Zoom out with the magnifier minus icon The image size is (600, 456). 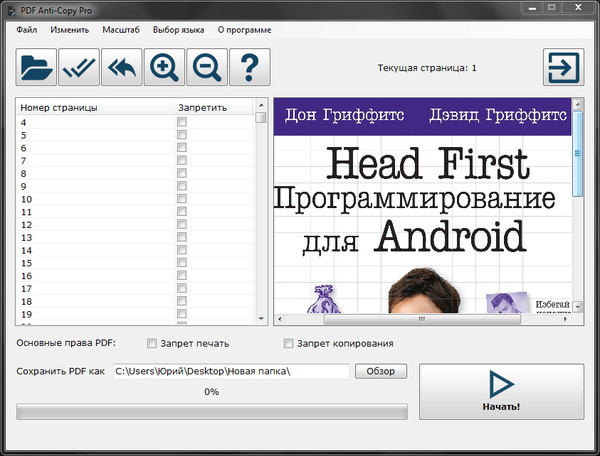point(207,67)
